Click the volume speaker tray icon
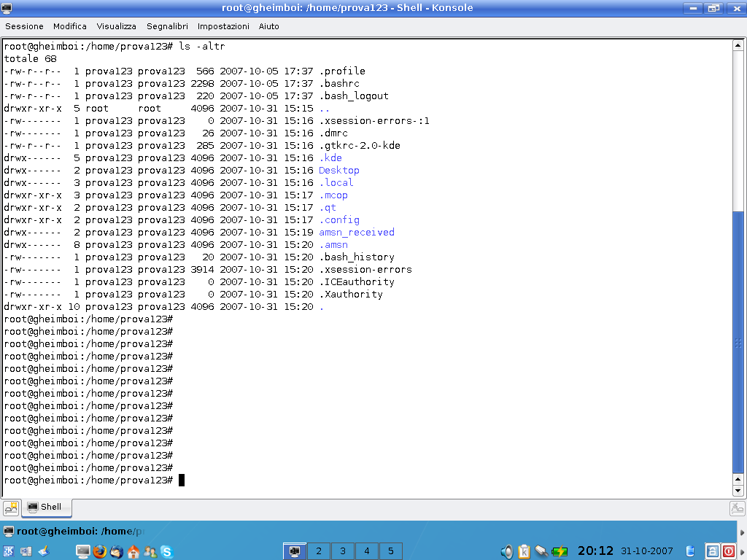Screen dimensions: 747x560 [x=507, y=551]
